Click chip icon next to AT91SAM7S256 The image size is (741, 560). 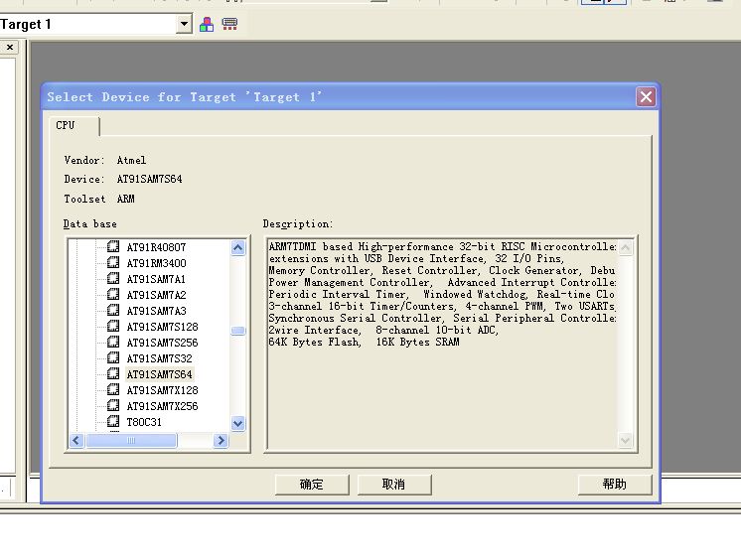(x=113, y=342)
